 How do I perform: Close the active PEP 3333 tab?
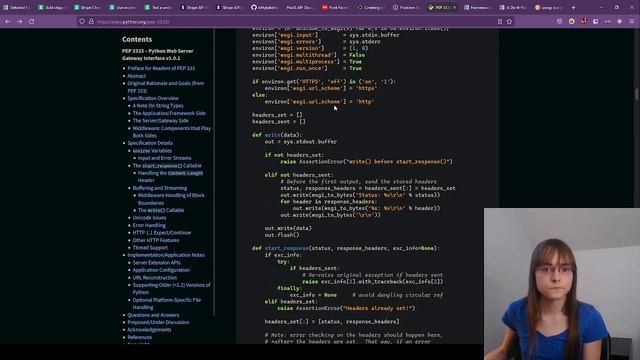point(454,7)
